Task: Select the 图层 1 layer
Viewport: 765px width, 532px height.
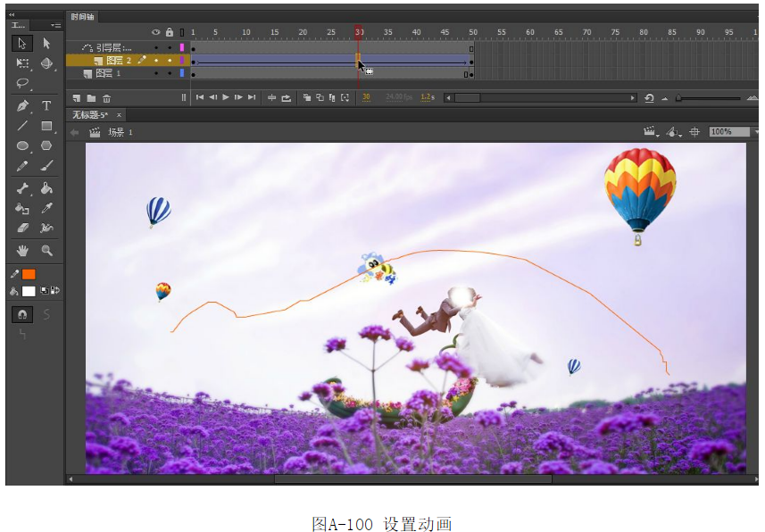Action: (x=113, y=73)
